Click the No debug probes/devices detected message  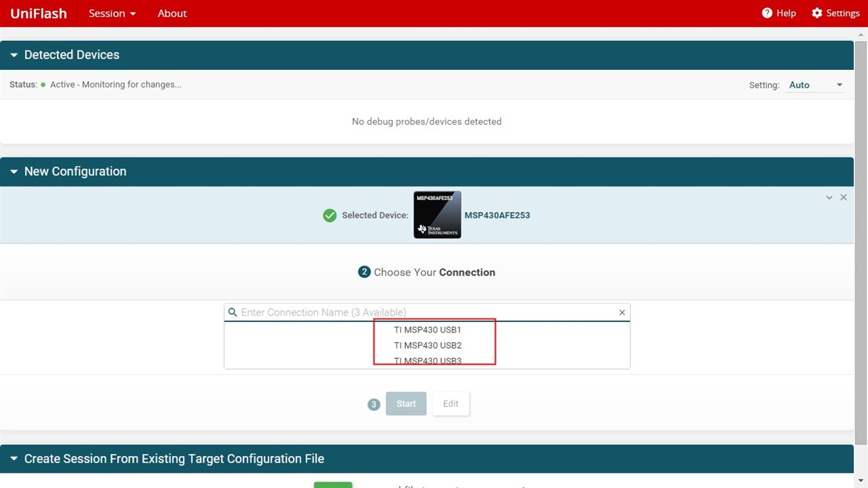coord(427,121)
